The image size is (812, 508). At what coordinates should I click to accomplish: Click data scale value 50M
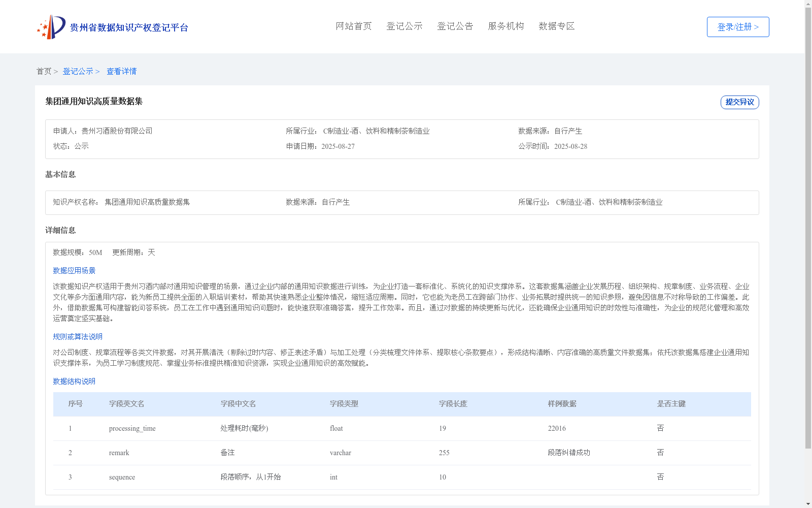(x=95, y=252)
